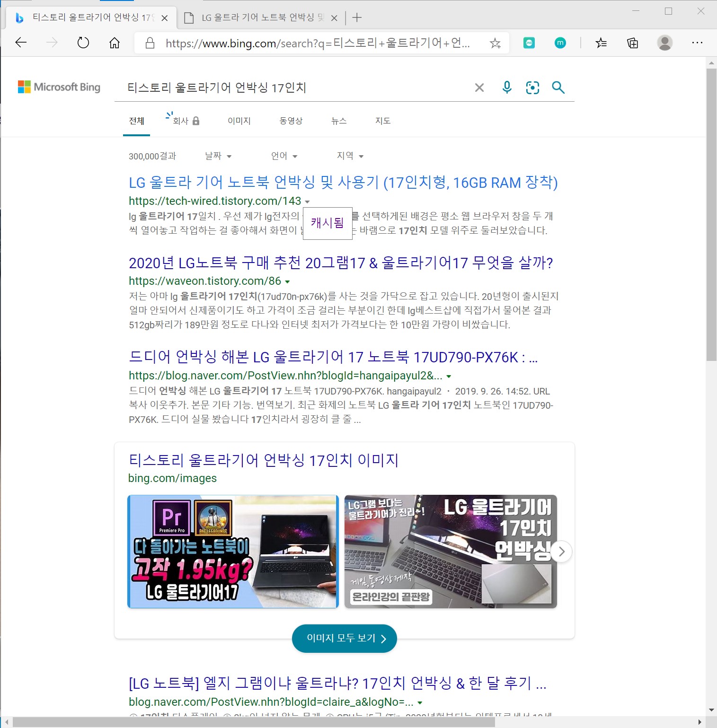Expand arrow next to tech-wired.tistory.com URL

[x=307, y=202]
